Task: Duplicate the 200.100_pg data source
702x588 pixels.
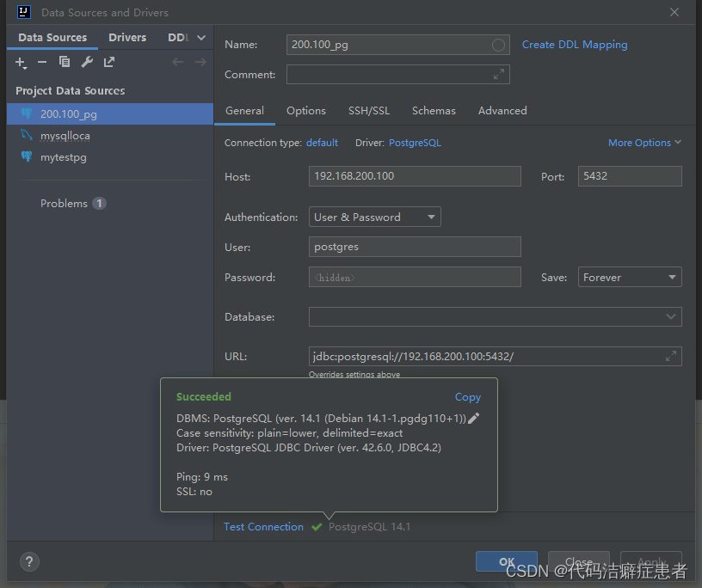Action: pos(65,62)
